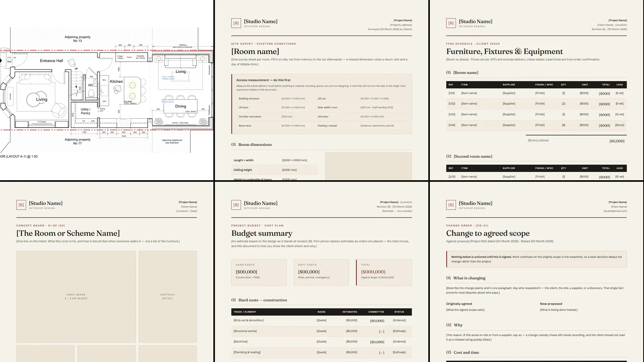Click the 'Stair width / turn' label
Screen dimensions: 644x362
coord(328,107)
